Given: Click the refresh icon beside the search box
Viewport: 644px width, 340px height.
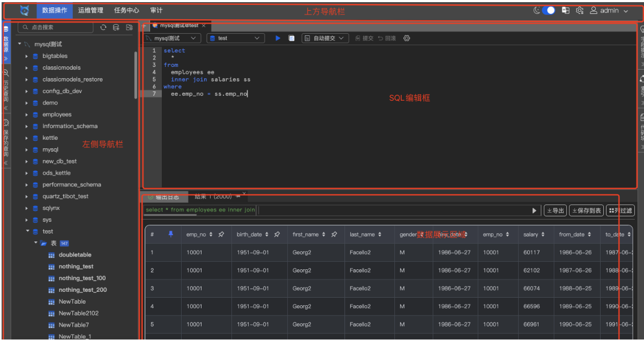Looking at the screenshot, I should point(103,27).
